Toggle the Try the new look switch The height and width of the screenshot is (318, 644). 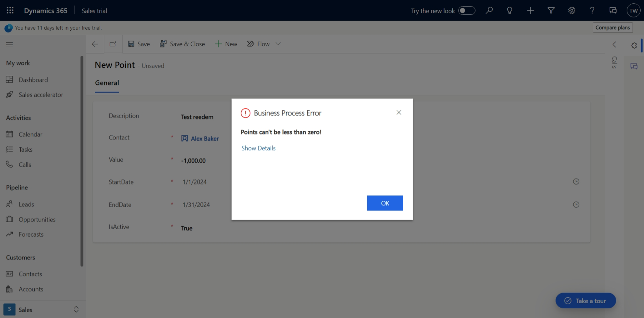click(x=466, y=10)
